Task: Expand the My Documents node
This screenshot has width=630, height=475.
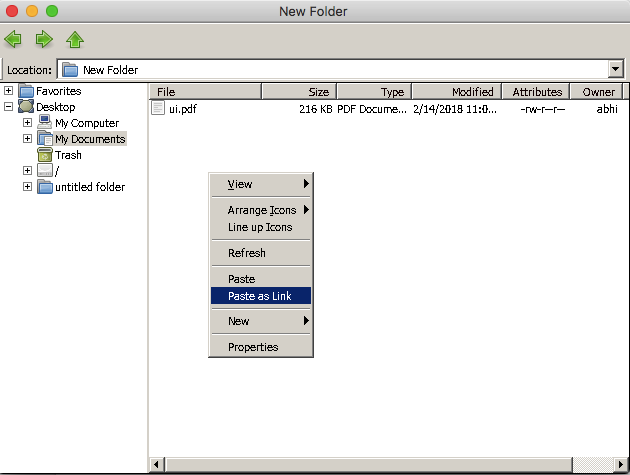Action: tap(28, 139)
